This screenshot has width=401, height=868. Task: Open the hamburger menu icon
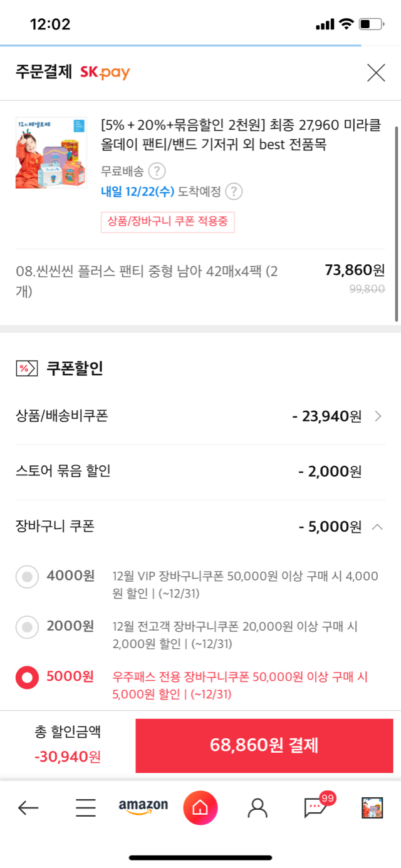click(86, 808)
